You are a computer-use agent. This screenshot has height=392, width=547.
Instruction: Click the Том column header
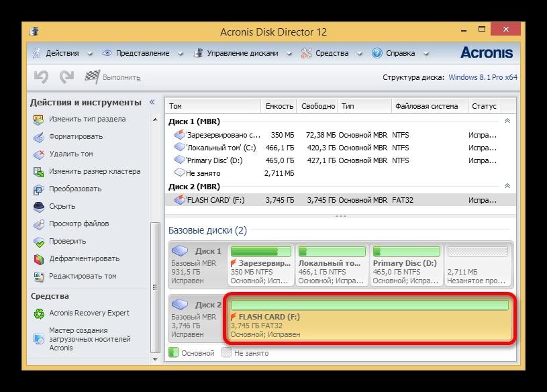pyautogui.click(x=213, y=106)
